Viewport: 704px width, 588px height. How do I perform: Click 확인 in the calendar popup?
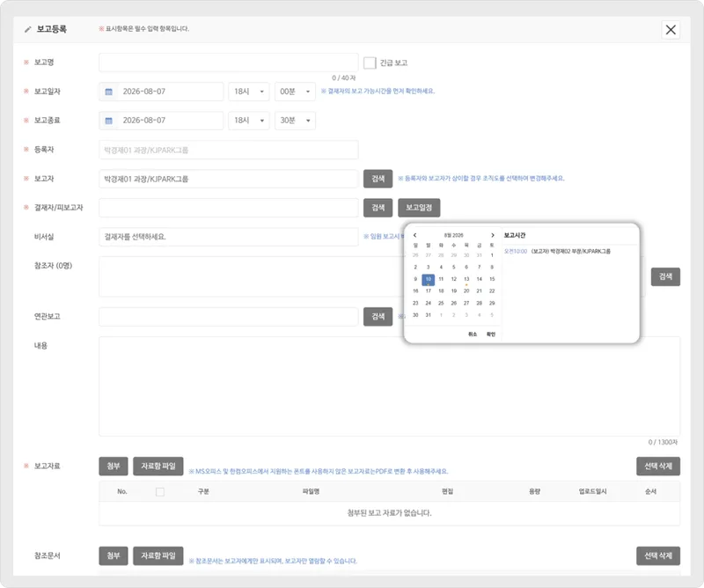pos(491,334)
